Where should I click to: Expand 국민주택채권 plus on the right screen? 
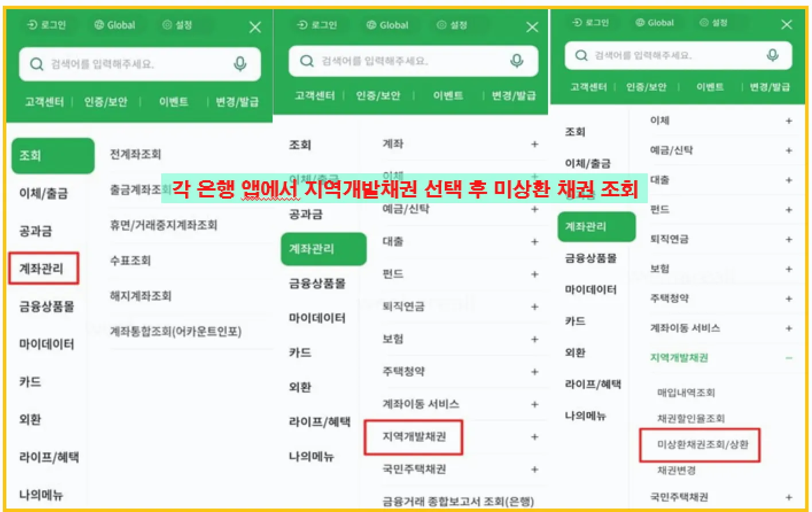[789, 498]
